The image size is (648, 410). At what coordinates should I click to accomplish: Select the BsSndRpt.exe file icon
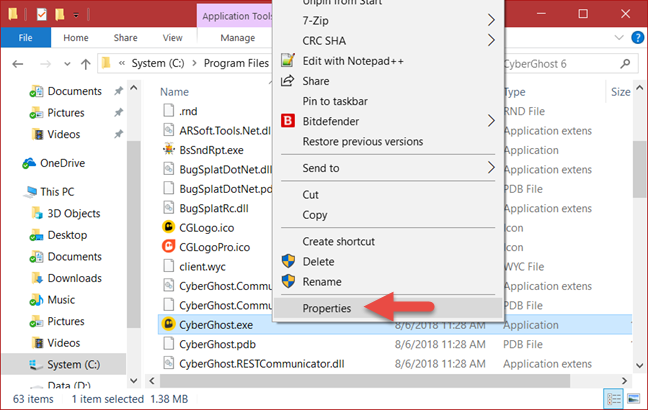(x=169, y=149)
